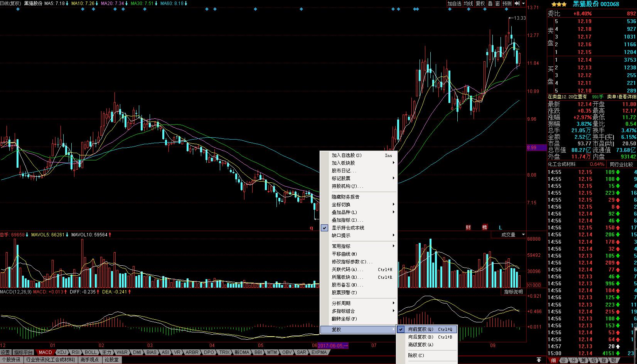The height and width of the screenshot is (364, 637).
Task: Click the 窗 window toolbar icon
Action: click(498, 3)
